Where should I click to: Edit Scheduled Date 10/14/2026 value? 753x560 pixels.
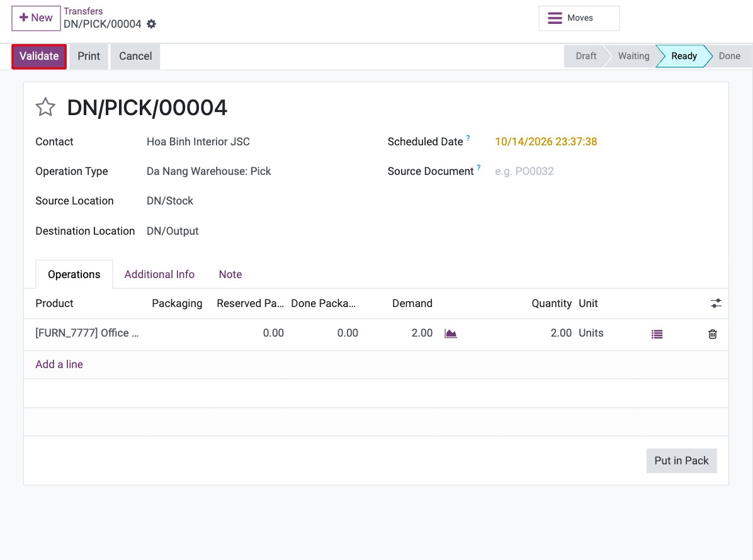546,142
